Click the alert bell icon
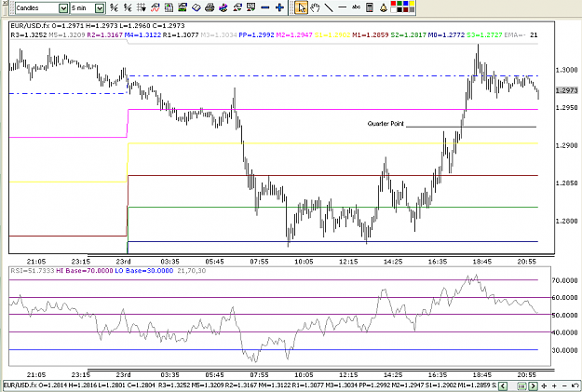The height and width of the screenshot is (392, 582). pyautogui.click(x=384, y=7)
